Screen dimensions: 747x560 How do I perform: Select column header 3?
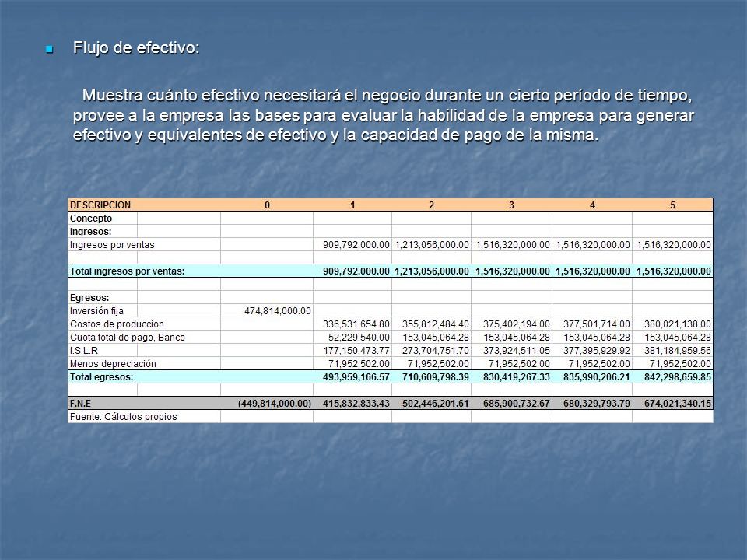coord(512,205)
